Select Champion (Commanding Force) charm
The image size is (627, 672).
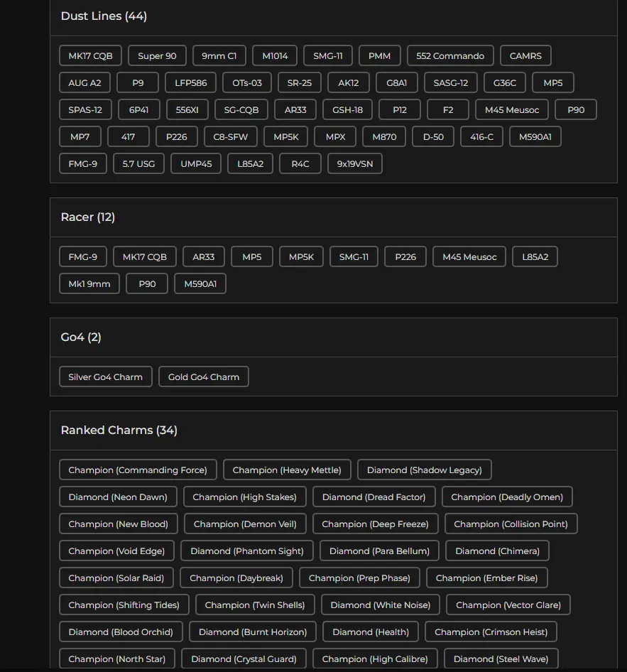point(138,470)
